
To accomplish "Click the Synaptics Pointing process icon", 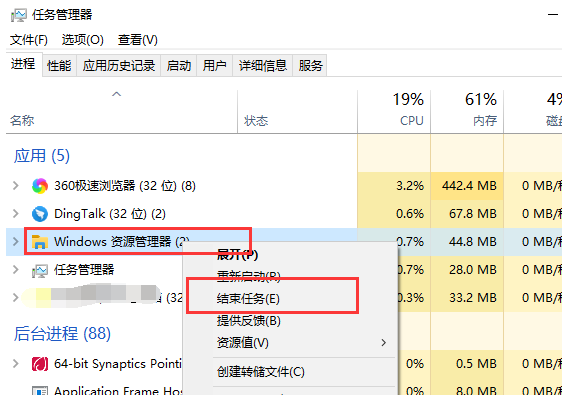I will tap(40, 364).
